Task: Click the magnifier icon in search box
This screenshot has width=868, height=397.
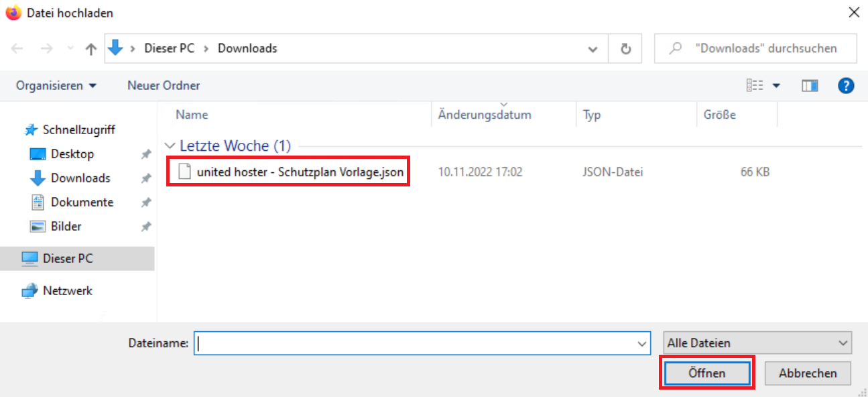Action: (x=676, y=48)
